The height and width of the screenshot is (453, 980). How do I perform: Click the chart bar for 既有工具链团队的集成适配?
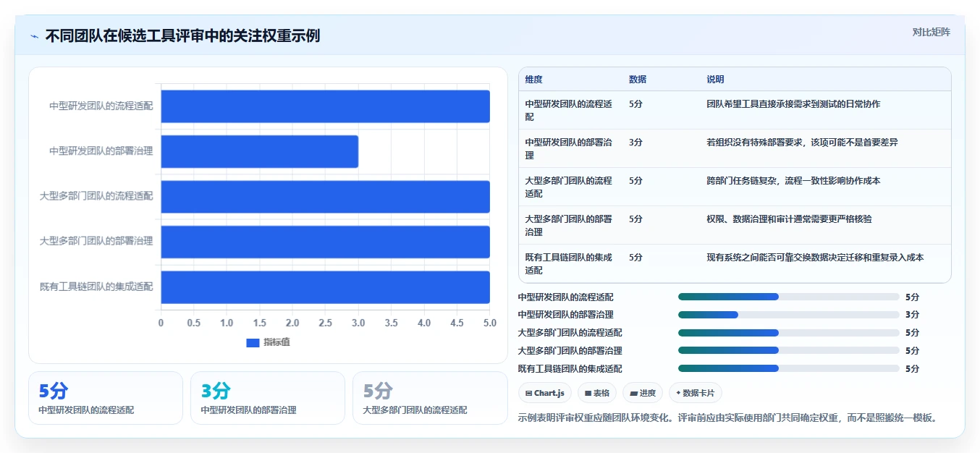click(325, 287)
